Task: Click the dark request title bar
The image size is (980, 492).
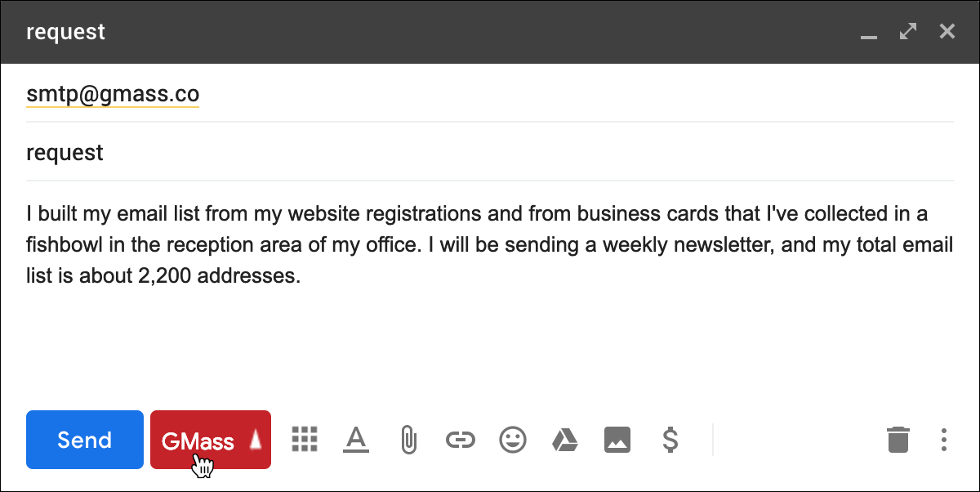Action: pos(408,32)
